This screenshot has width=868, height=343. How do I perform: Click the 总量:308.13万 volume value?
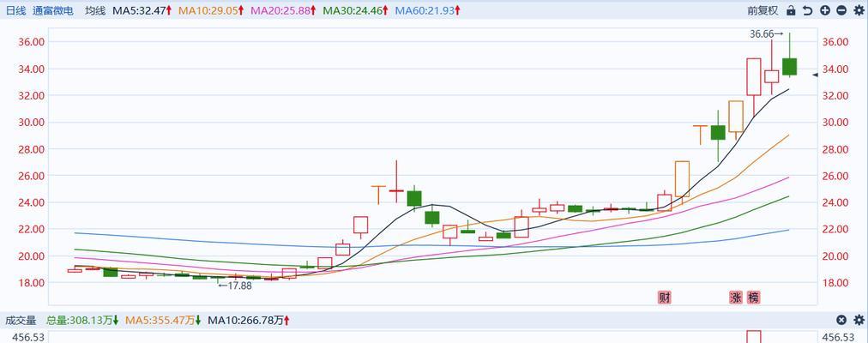82,320
